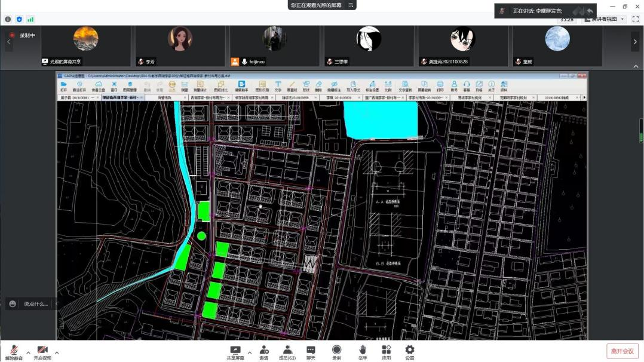The image size is (644, 362).
Task: Open the 成员(63) members panel
Action: click(287, 352)
